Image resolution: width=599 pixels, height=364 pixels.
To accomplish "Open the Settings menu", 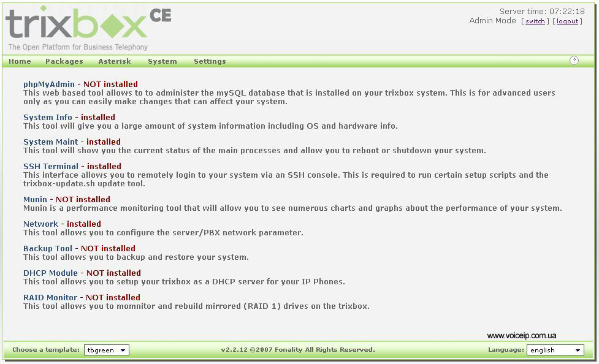I will pos(210,61).
